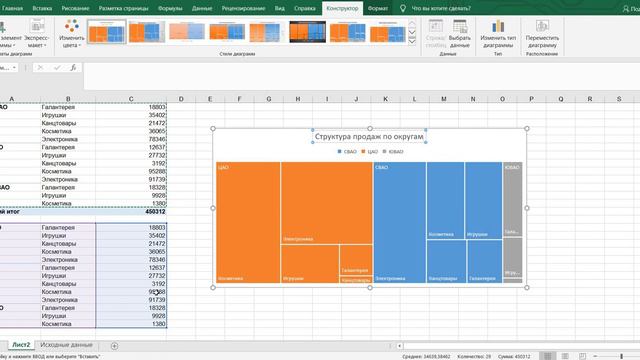Switch to the Исходные данные sheet tab
This screenshot has width=640, height=360.
coord(67,345)
